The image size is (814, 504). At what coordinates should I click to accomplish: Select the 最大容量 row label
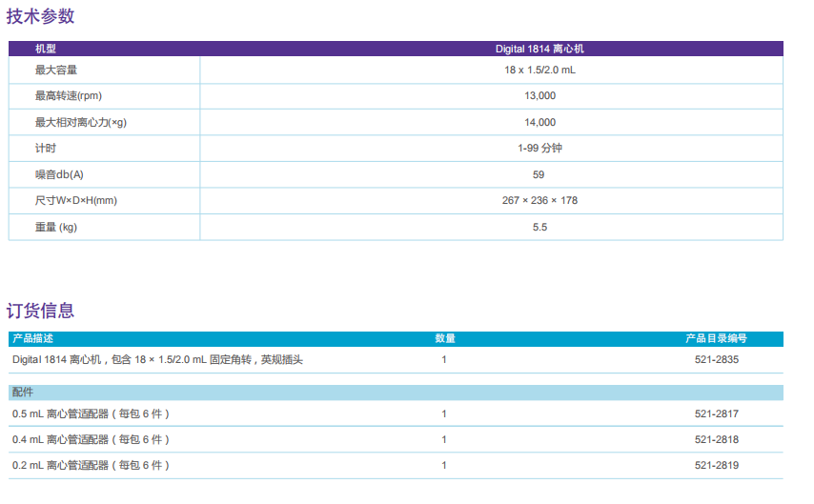[x=56, y=70]
